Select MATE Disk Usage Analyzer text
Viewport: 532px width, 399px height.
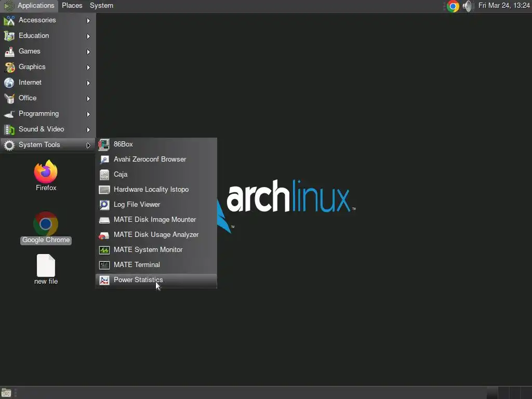pyautogui.click(x=156, y=234)
